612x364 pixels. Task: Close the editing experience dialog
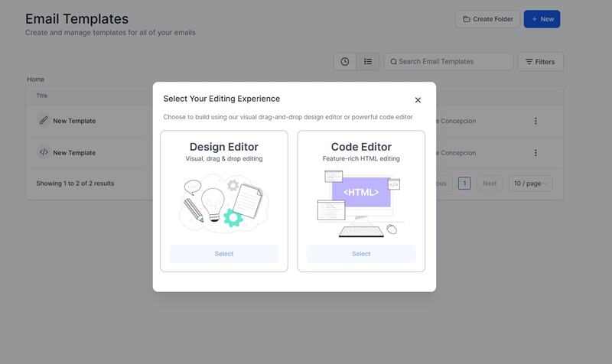418,100
